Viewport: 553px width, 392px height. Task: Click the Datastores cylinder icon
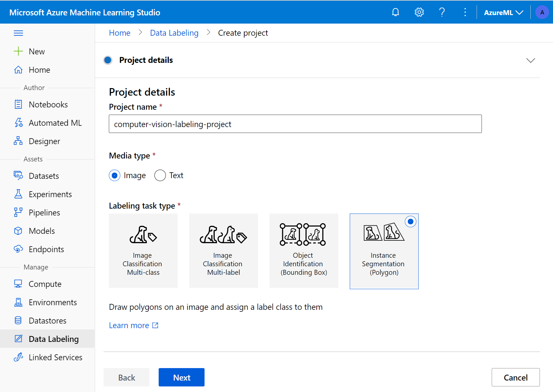click(x=18, y=321)
